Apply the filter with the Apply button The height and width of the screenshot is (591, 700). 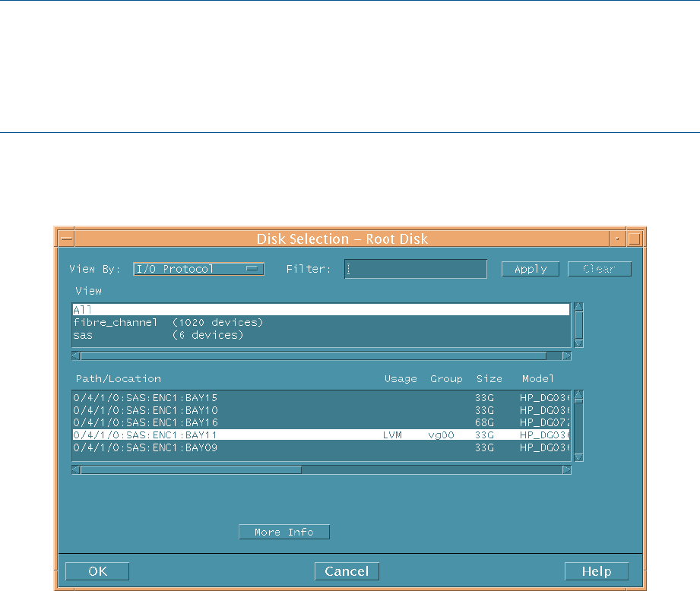[x=531, y=269]
